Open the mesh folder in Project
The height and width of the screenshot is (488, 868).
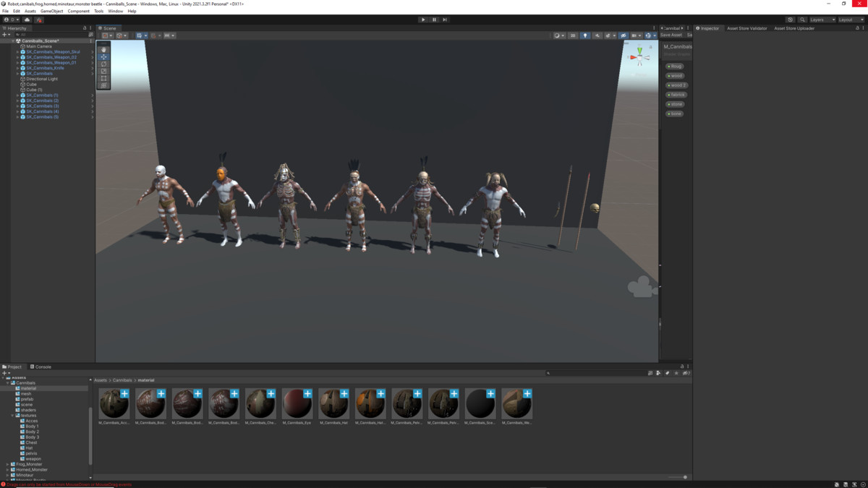26,394
